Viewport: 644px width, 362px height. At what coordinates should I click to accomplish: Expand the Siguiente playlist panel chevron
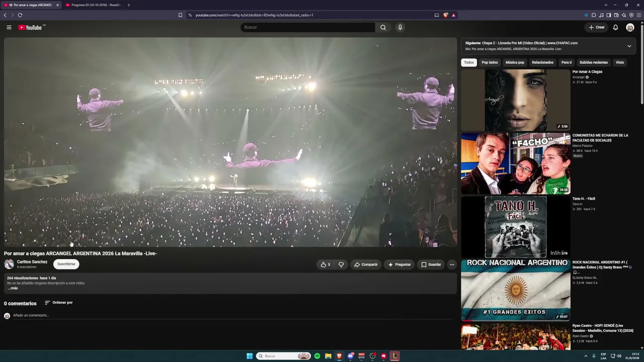coord(629,46)
